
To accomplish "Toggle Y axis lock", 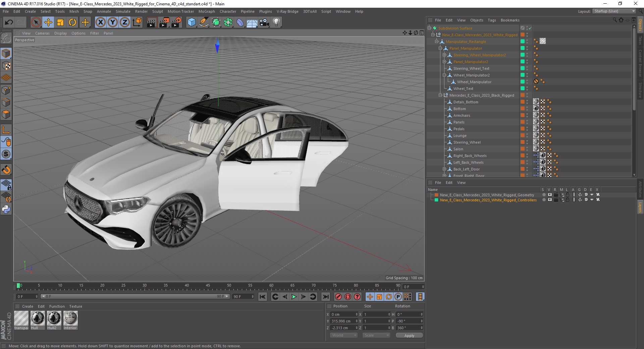I will point(113,22).
